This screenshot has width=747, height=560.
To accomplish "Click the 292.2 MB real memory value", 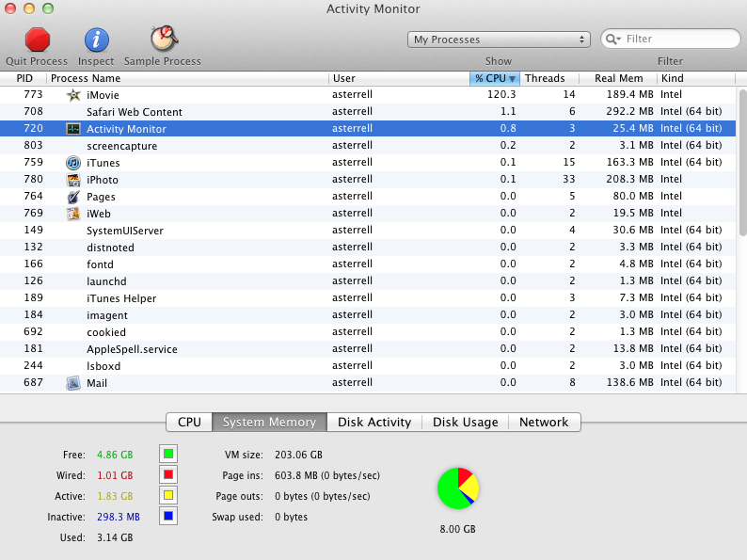I will pos(629,111).
